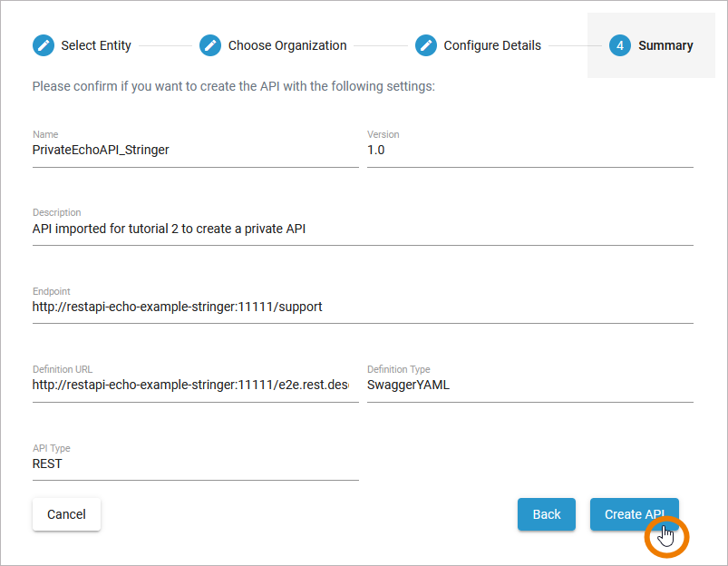
Task: Click the small 'Endpoint' field caption
Action: pos(52,291)
